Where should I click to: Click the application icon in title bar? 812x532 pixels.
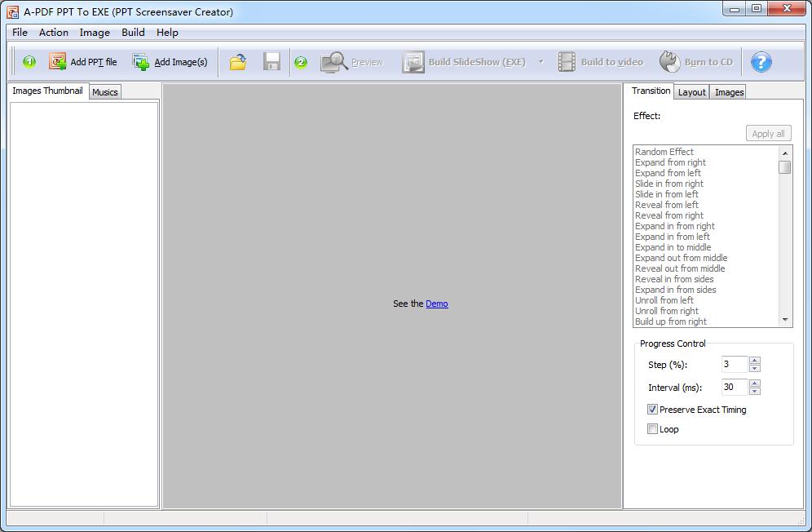click(13, 11)
